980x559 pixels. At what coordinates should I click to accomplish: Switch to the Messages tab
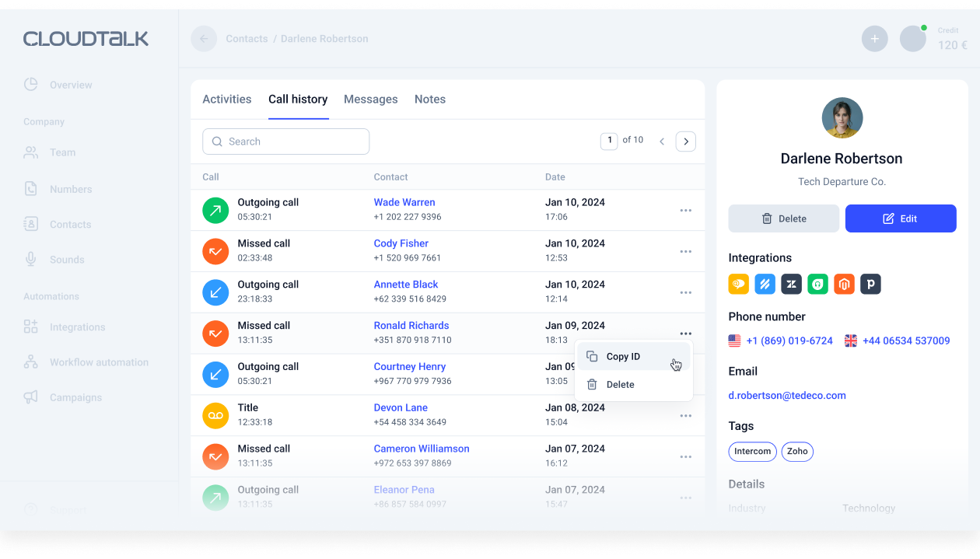point(371,100)
